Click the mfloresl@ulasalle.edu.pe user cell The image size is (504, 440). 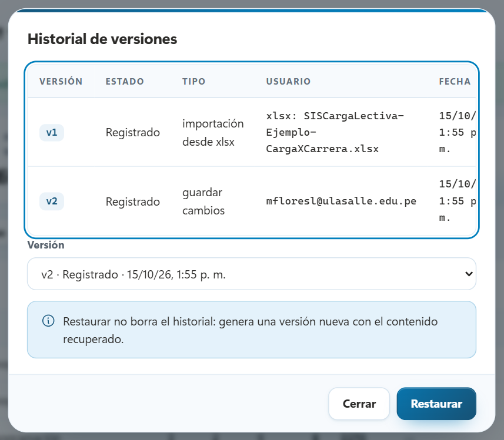point(341,201)
